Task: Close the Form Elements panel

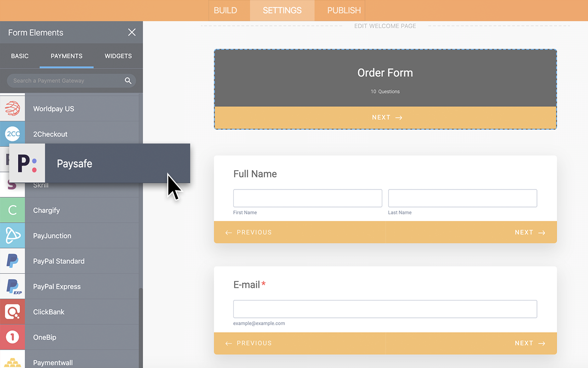Action: [132, 32]
